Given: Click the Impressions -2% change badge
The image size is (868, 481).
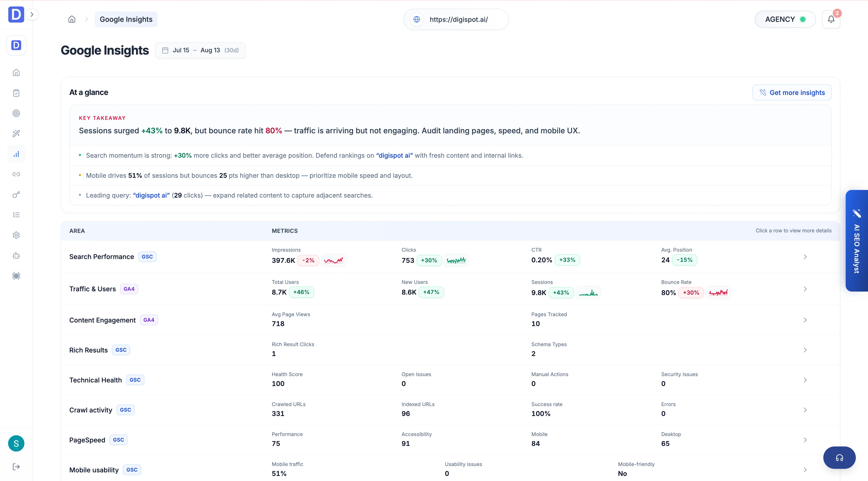Looking at the screenshot, I should click(308, 260).
